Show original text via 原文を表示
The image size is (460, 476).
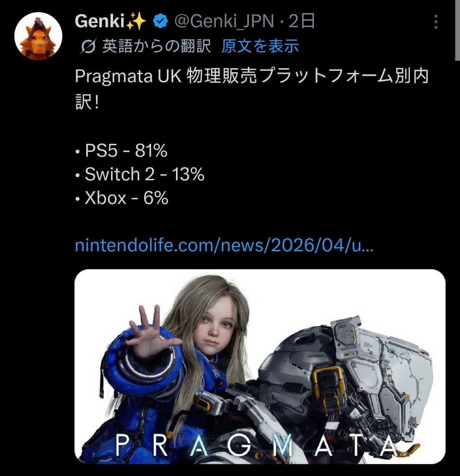[260, 46]
